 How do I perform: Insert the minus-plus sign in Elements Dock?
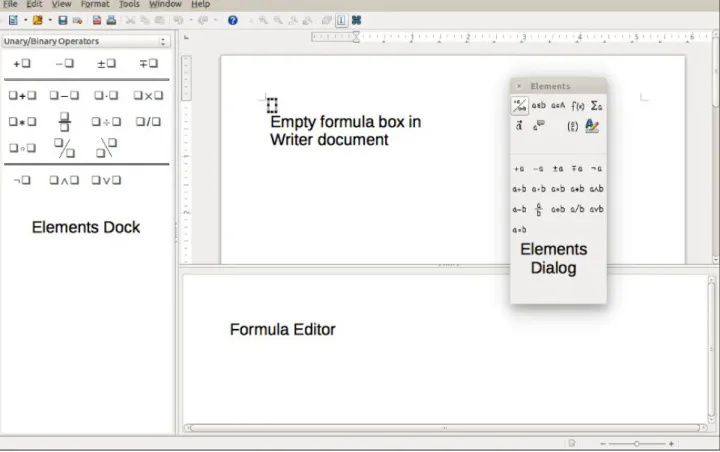tap(149, 63)
